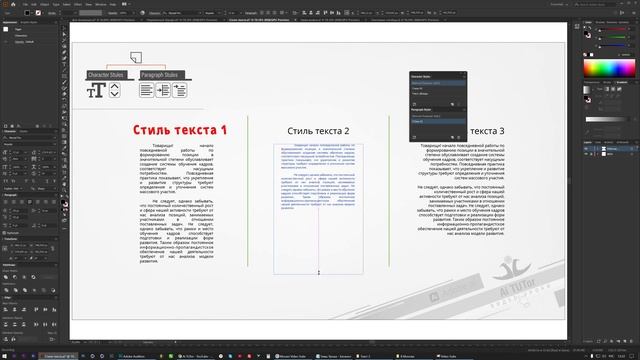Screen dimensions: 640x360
Task: Click the Minus Back pathfinder icon
Action: tap(53, 290)
